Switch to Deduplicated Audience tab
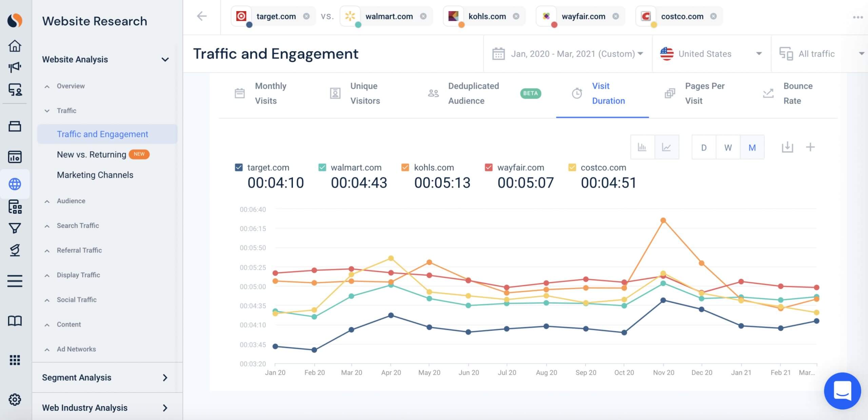Image resolution: width=868 pixels, height=420 pixels. click(x=484, y=93)
